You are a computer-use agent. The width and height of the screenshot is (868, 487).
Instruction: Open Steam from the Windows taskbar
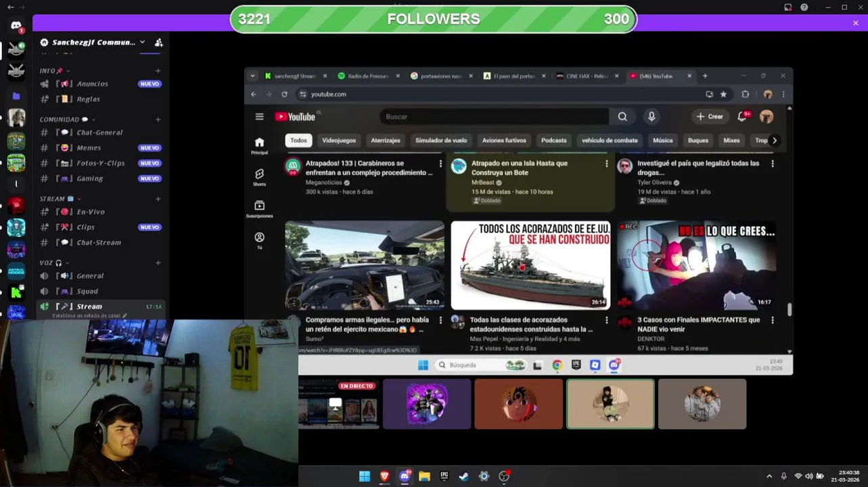tap(463, 476)
